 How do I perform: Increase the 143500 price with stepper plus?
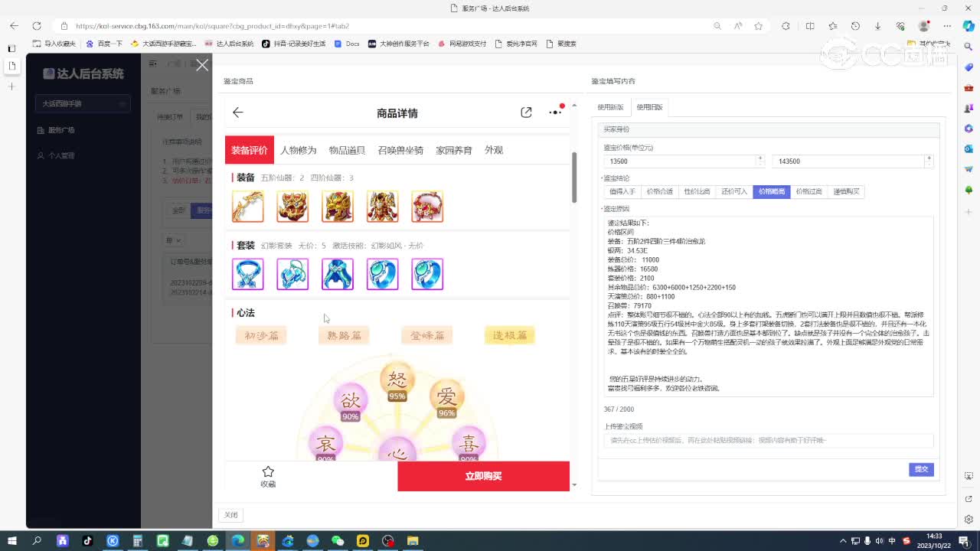[x=929, y=158]
